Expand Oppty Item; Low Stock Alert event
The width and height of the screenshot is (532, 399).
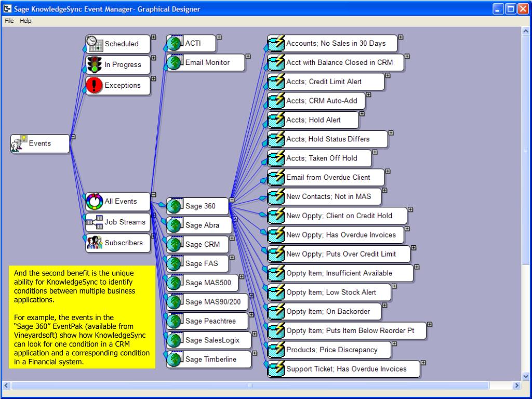tap(394, 286)
